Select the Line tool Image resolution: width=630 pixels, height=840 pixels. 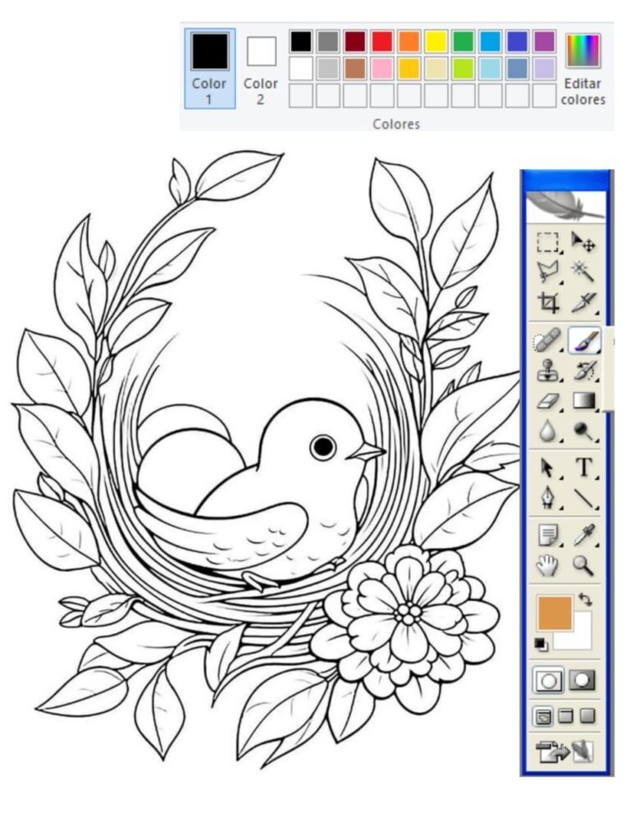[583, 498]
